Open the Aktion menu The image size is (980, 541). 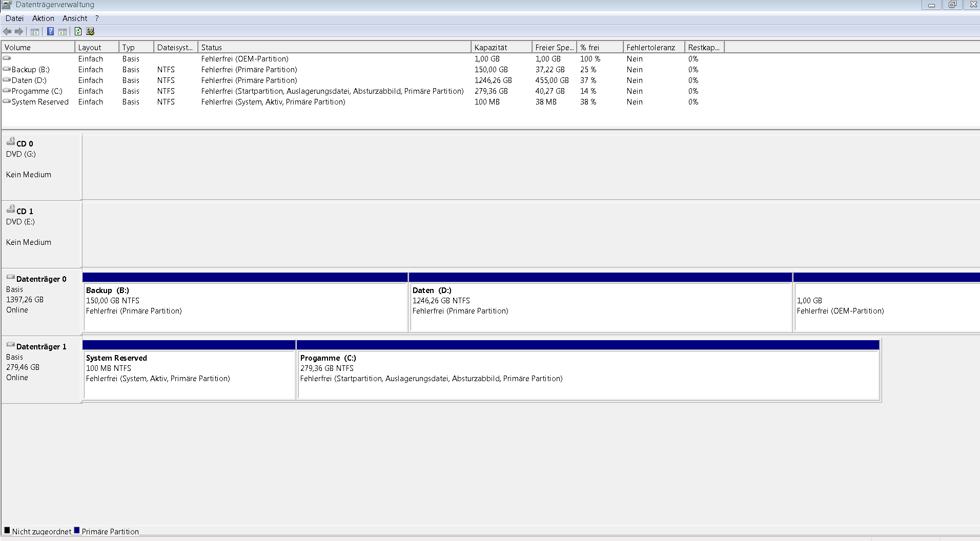coord(43,18)
